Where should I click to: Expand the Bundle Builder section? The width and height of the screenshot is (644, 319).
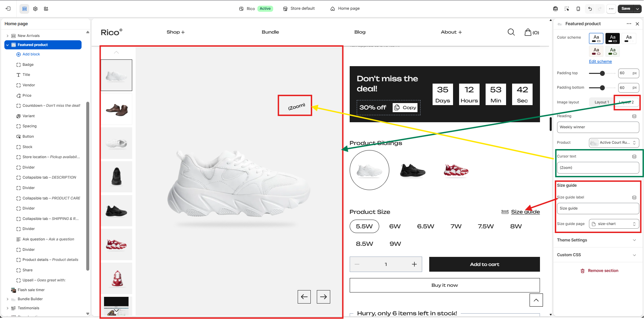click(x=7, y=299)
